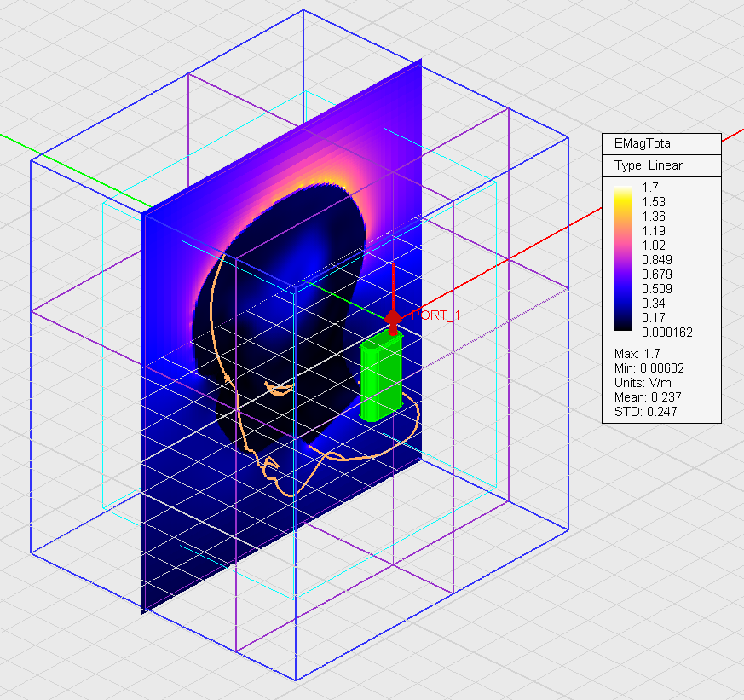Click the Mean: 0.237 statistic
744x700 pixels.
[x=648, y=397]
